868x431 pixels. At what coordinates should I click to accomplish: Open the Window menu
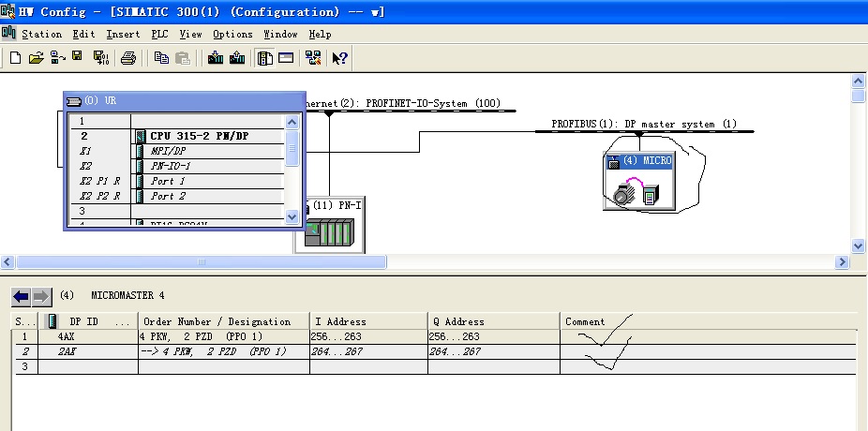tap(280, 34)
